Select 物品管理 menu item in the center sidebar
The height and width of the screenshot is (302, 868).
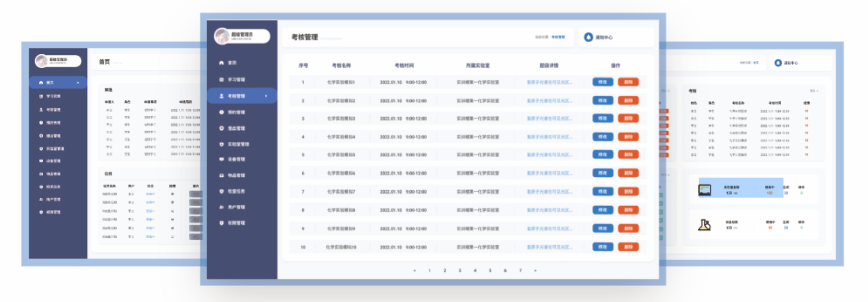(x=236, y=175)
